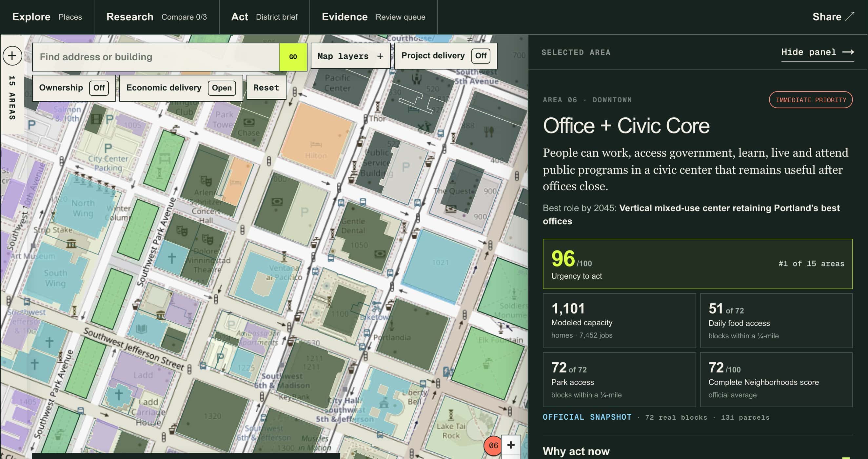The width and height of the screenshot is (868, 459).
Task: Click the blue 1021 building block
Action: 439,266
